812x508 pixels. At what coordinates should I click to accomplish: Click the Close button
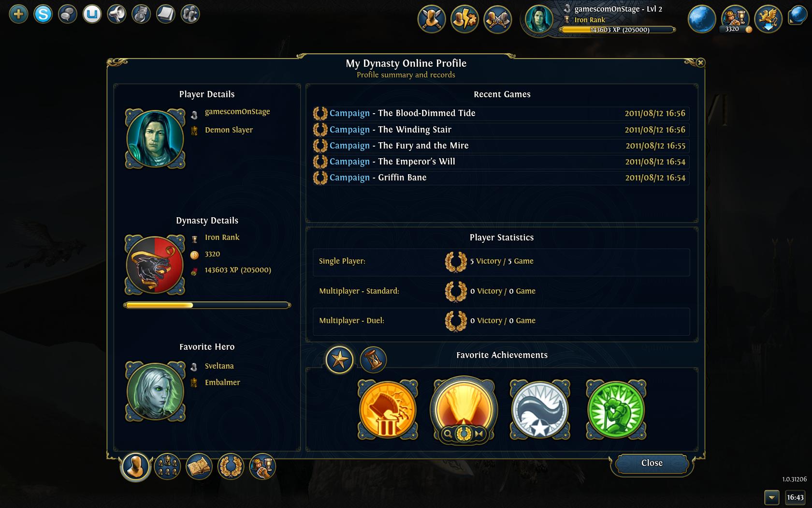pyautogui.click(x=652, y=463)
